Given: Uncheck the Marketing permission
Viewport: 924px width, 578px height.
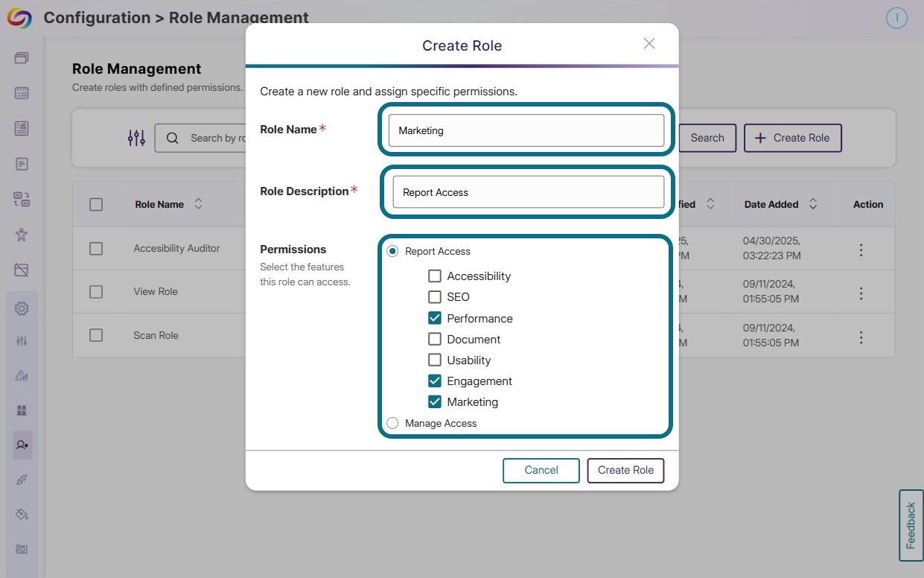Looking at the screenshot, I should (x=435, y=401).
